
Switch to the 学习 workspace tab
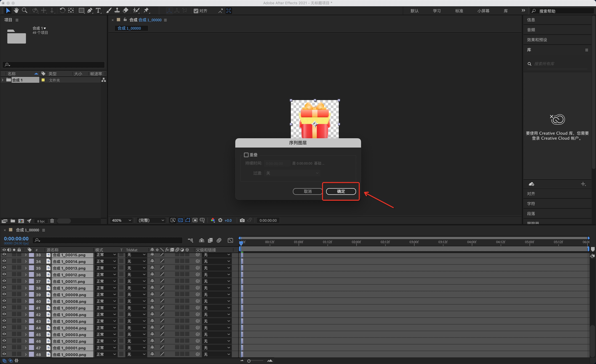tap(437, 11)
